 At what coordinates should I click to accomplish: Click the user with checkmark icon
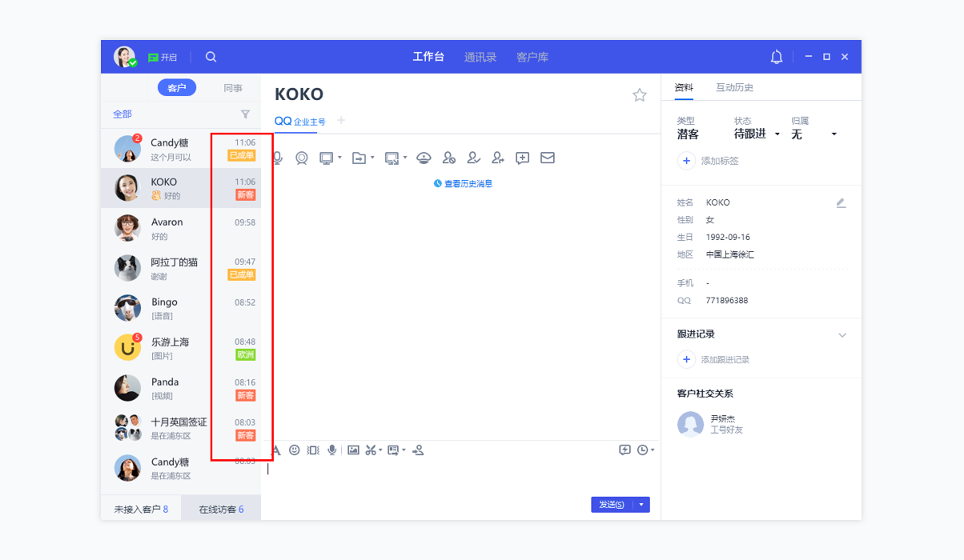click(x=474, y=158)
